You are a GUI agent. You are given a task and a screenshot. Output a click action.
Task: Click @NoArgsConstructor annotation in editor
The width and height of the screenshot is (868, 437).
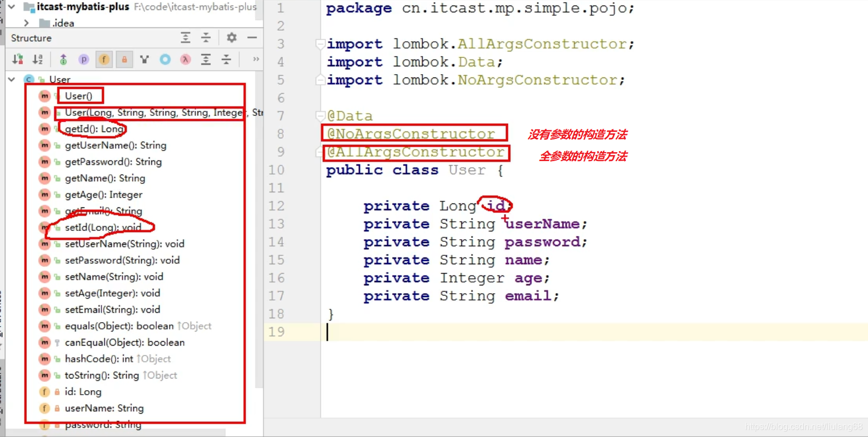click(411, 134)
